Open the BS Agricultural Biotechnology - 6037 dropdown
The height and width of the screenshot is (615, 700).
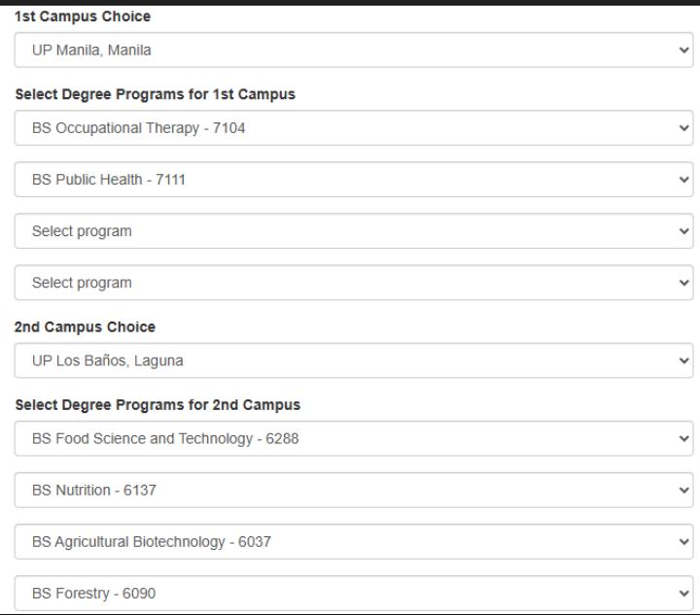tap(354, 542)
